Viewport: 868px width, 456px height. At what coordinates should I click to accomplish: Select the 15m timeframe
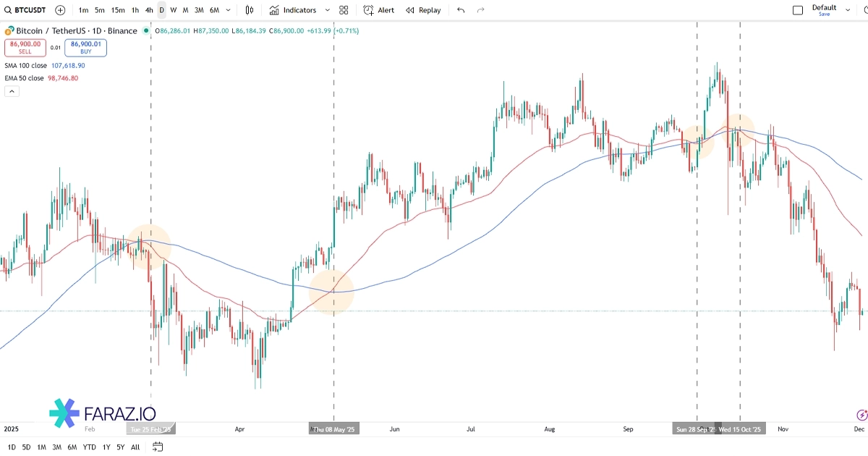click(x=118, y=10)
